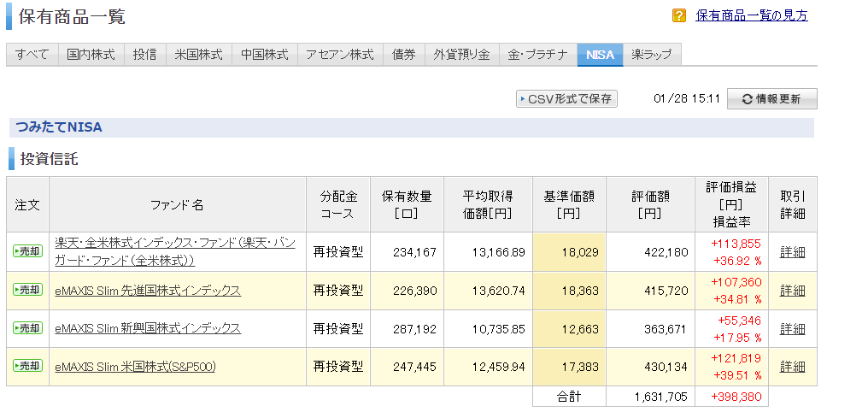Image resolution: width=868 pixels, height=412 pixels.
Task: Switch to the 国内株式 tab
Action: [91, 54]
